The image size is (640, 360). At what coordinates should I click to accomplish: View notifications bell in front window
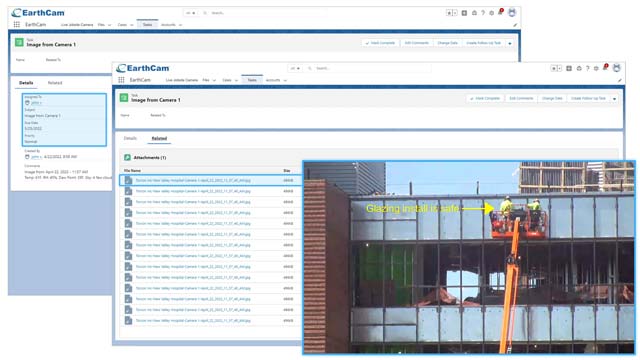point(606,68)
